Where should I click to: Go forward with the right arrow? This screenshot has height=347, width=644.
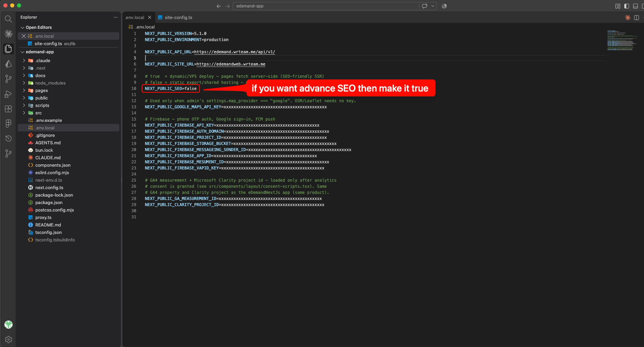coord(228,6)
